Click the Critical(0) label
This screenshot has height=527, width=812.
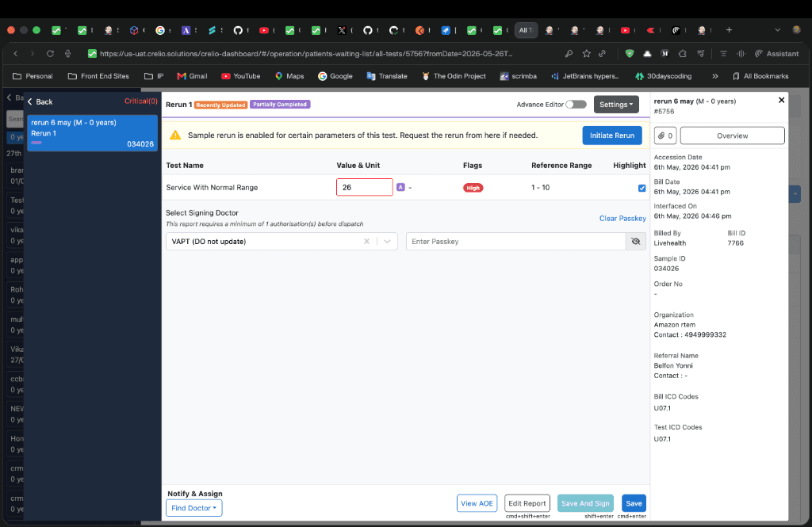(141, 101)
